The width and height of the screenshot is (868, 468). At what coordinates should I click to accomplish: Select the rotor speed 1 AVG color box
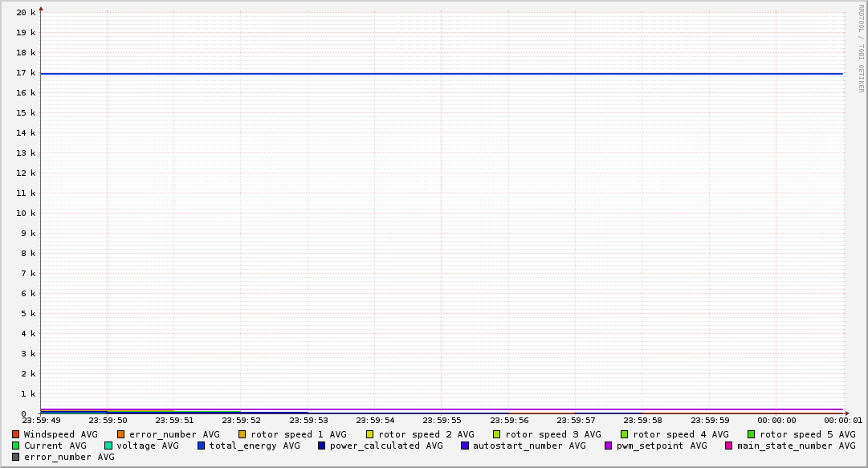point(242,434)
